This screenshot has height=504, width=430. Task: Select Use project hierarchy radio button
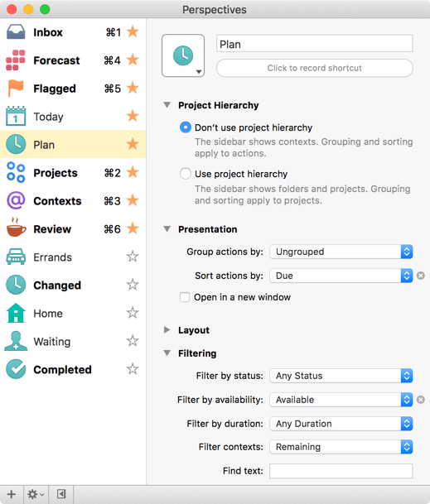[186, 174]
